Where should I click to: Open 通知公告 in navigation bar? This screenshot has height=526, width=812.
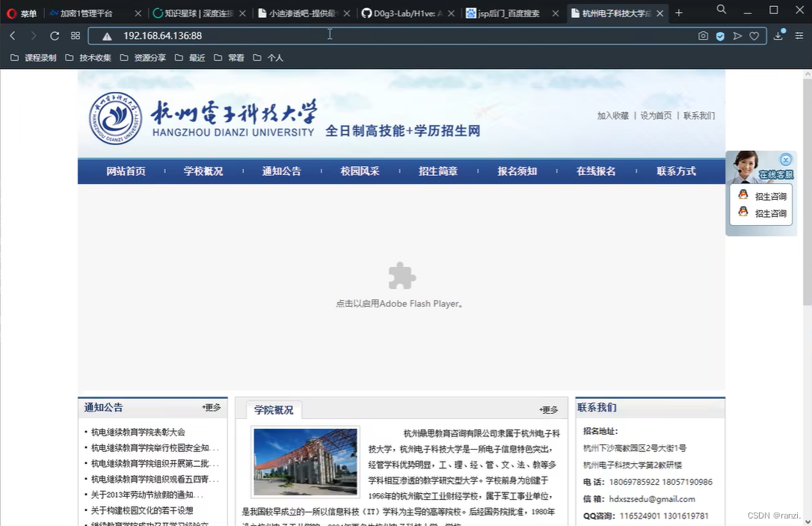coord(282,171)
